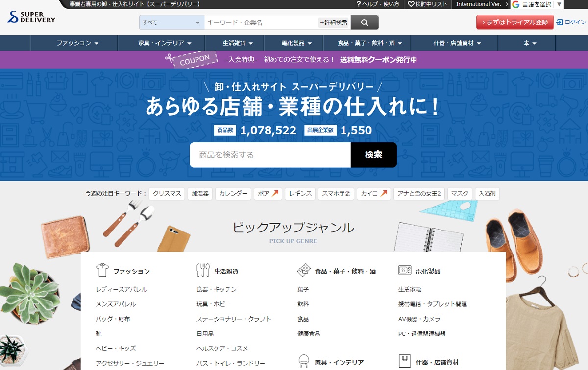Click the ファッション shirt icon in pickup genre
Image resolution: width=588 pixels, height=370 pixels.
(102, 270)
